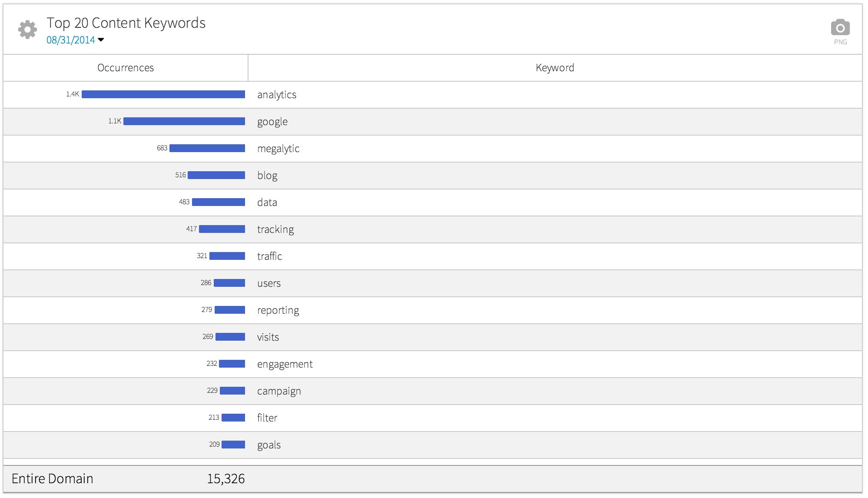Export widget as PNG camera icon
Viewport: 868px width, 498px height.
click(x=840, y=28)
